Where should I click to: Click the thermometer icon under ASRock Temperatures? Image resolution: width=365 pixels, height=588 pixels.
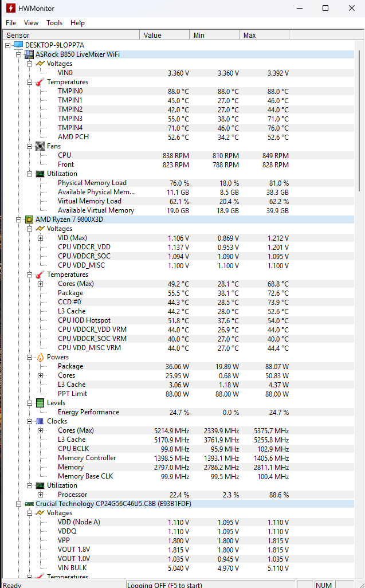40,82
